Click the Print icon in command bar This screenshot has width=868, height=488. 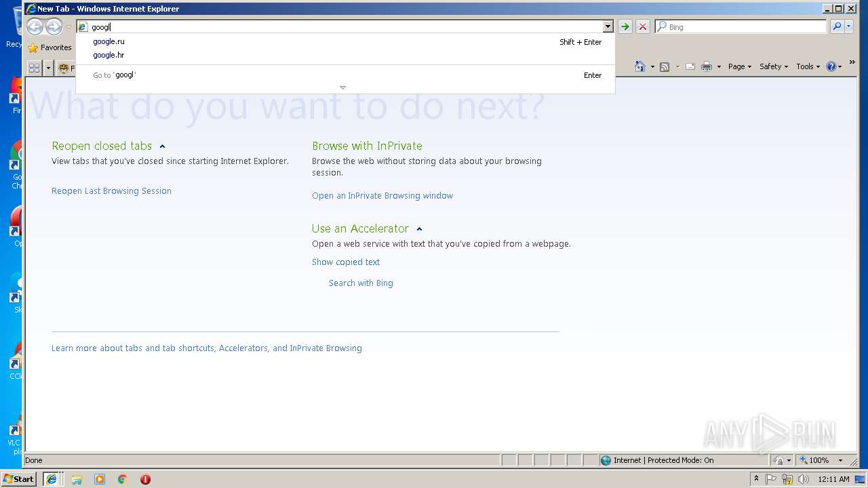click(707, 66)
